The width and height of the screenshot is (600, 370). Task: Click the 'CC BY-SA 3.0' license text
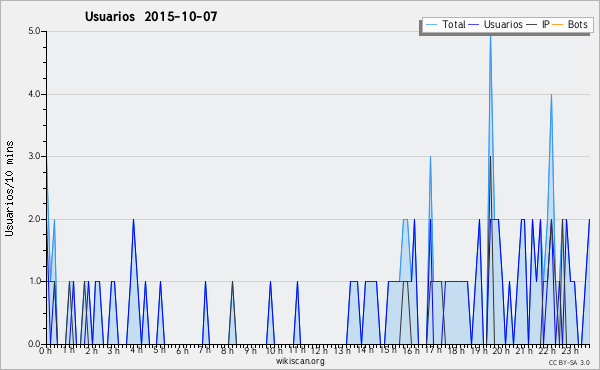click(569, 362)
